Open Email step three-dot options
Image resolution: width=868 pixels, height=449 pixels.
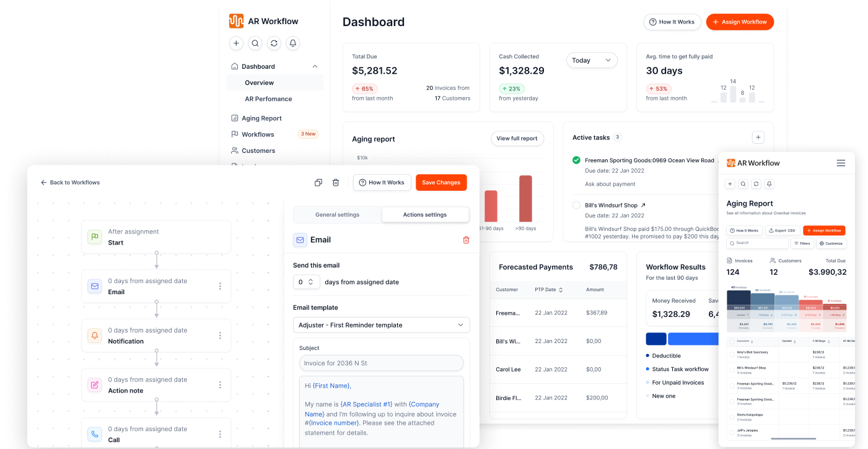point(220,286)
